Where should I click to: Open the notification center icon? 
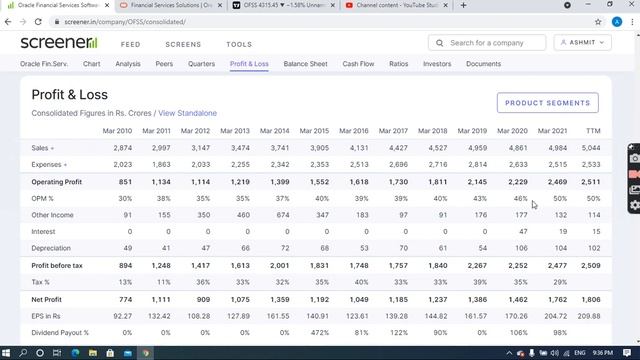pyautogui.click(x=627, y=353)
